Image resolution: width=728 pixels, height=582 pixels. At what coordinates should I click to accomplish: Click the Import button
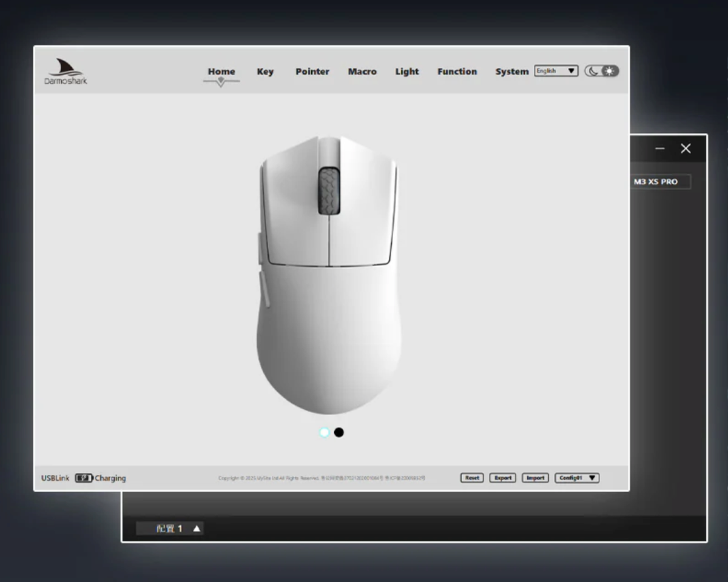pyautogui.click(x=535, y=478)
